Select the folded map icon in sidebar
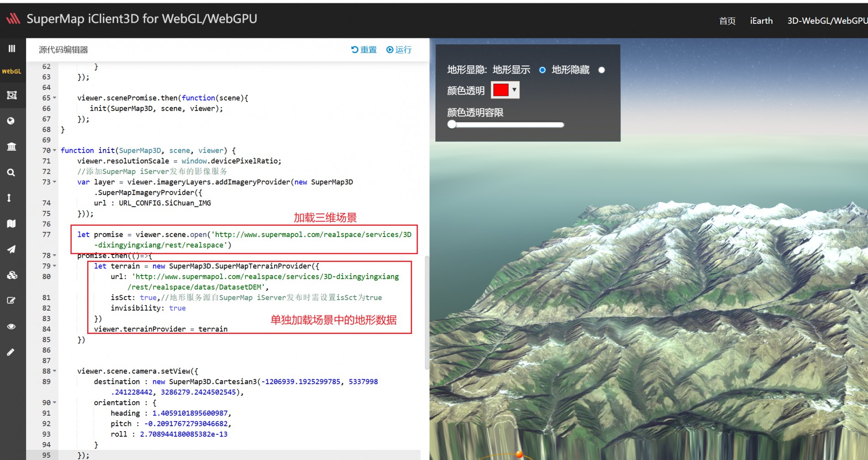The height and width of the screenshot is (460, 868). [x=11, y=223]
